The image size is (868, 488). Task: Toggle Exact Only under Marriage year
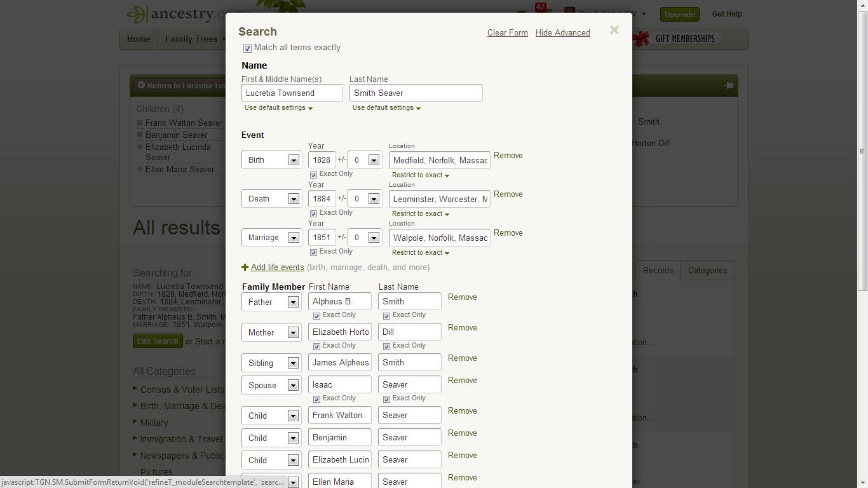point(314,252)
